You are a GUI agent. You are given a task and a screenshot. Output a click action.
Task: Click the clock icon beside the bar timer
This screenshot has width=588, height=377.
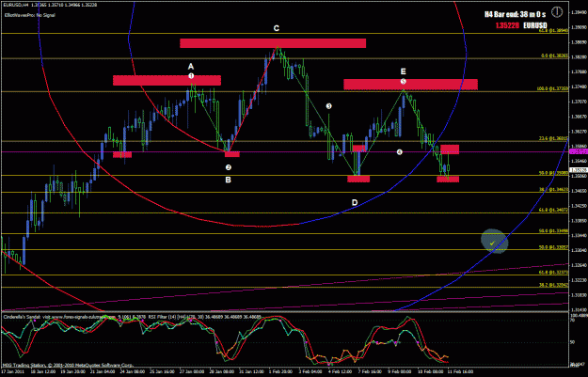pos(557,12)
